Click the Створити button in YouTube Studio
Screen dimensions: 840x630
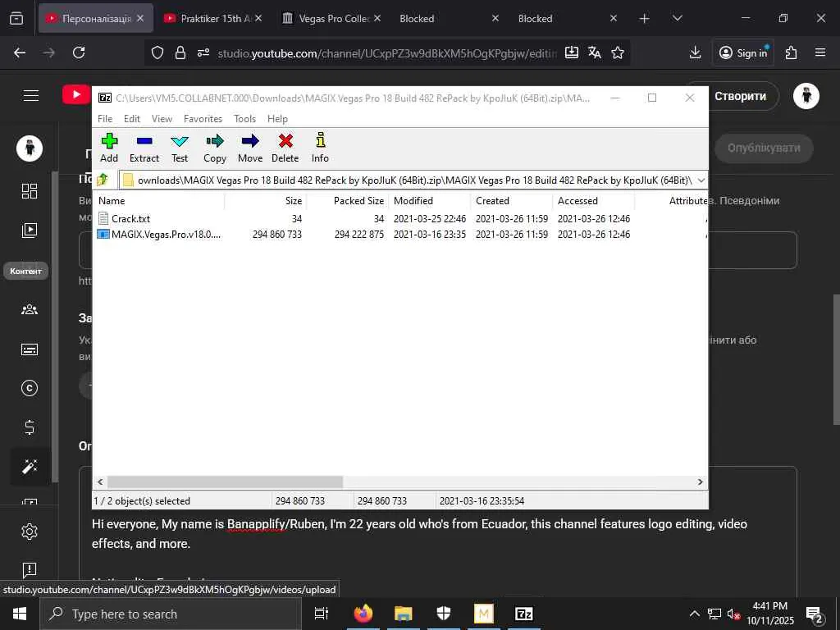[741, 97]
